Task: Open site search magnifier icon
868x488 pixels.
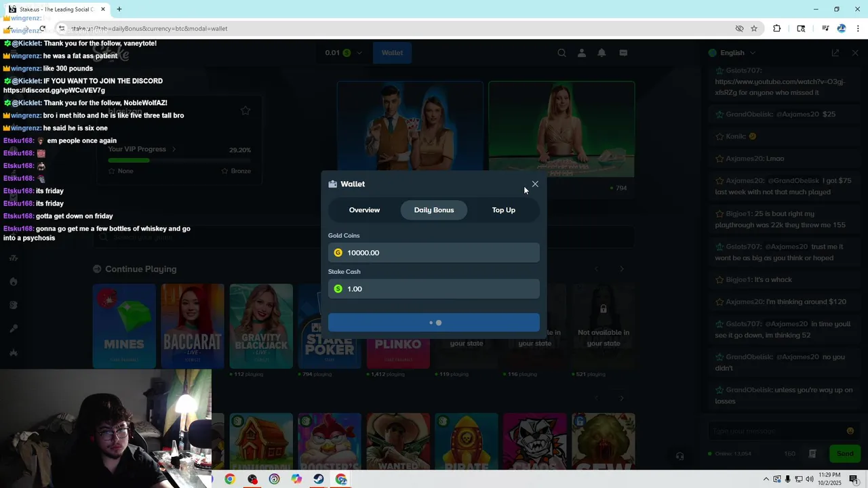Action: click(561, 53)
